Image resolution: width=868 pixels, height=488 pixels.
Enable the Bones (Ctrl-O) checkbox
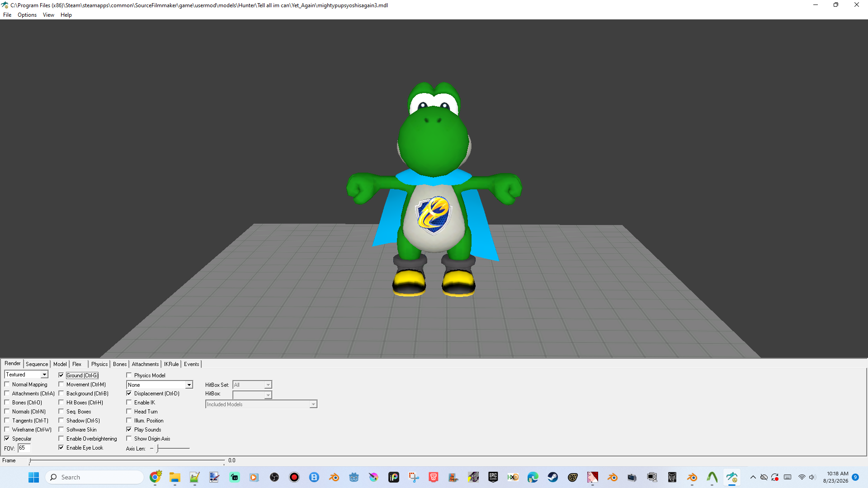click(7, 403)
